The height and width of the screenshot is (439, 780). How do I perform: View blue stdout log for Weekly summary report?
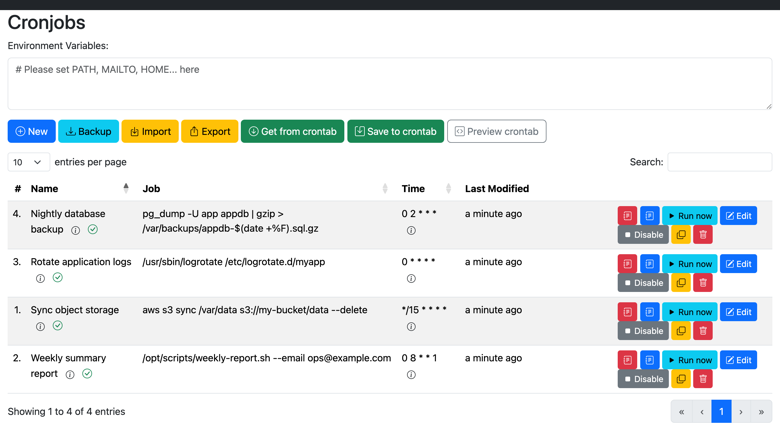click(x=650, y=360)
